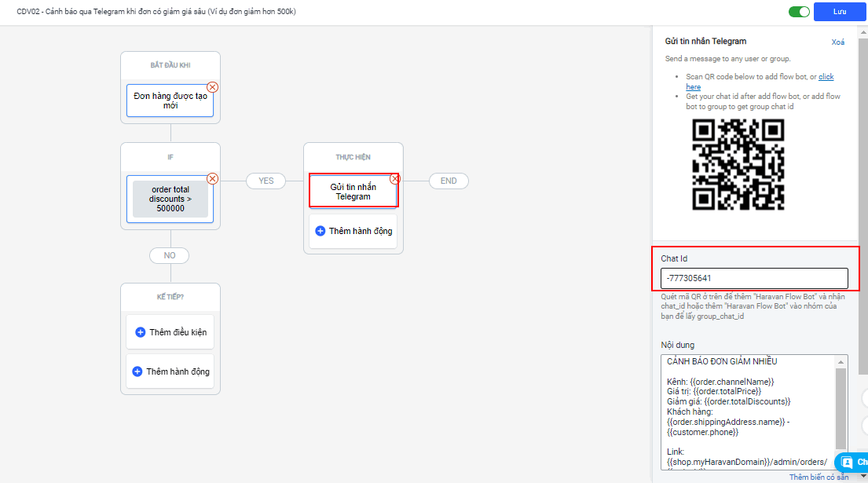Click the Chat Id input field
This screenshot has width=868, height=483.
[754, 278]
